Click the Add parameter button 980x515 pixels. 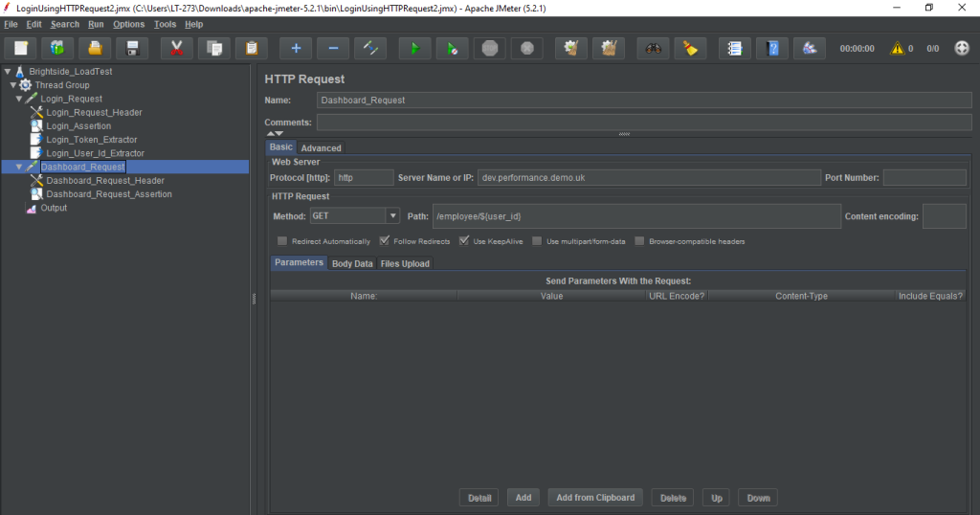click(523, 498)
